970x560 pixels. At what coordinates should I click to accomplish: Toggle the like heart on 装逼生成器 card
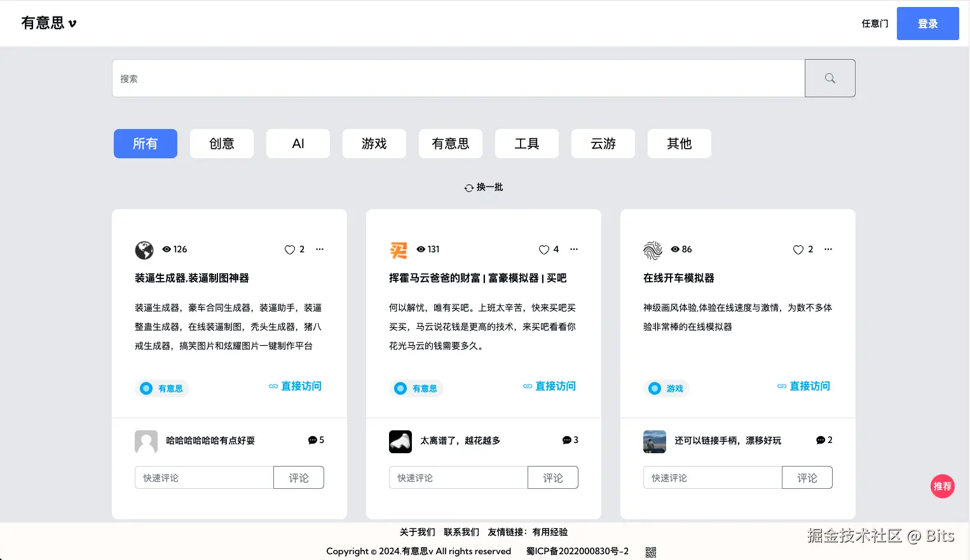tap(289, 249)
